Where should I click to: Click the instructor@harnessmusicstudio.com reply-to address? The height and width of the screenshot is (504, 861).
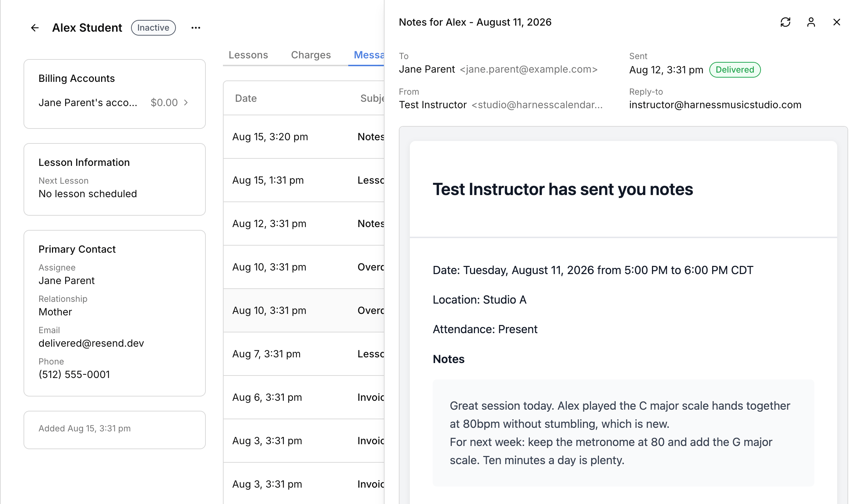715,105
